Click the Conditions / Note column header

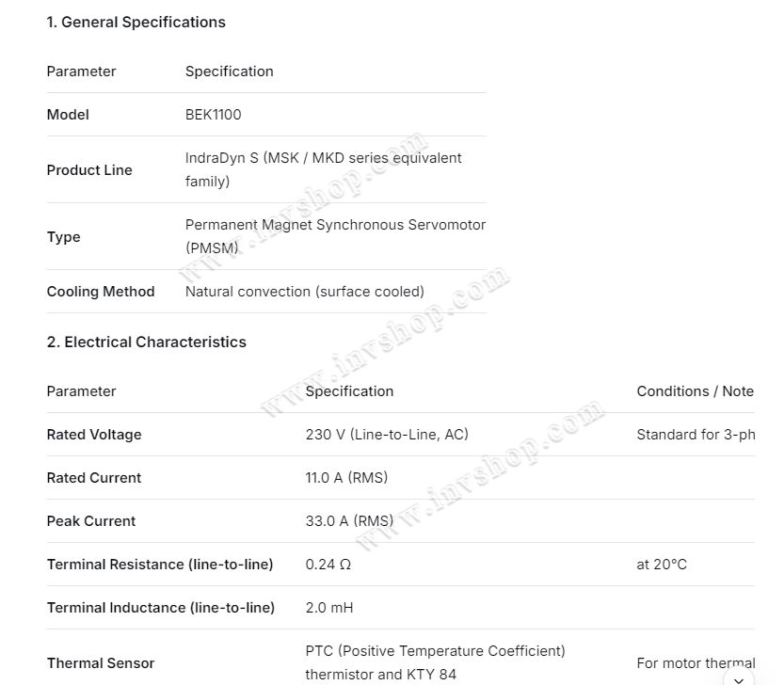(695, 391)
